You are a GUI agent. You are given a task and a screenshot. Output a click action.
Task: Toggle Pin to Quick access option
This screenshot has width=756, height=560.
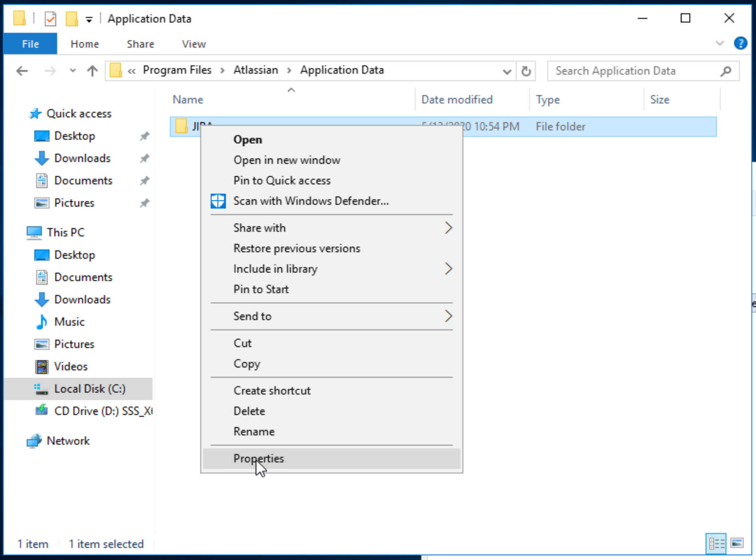[282, 180]
